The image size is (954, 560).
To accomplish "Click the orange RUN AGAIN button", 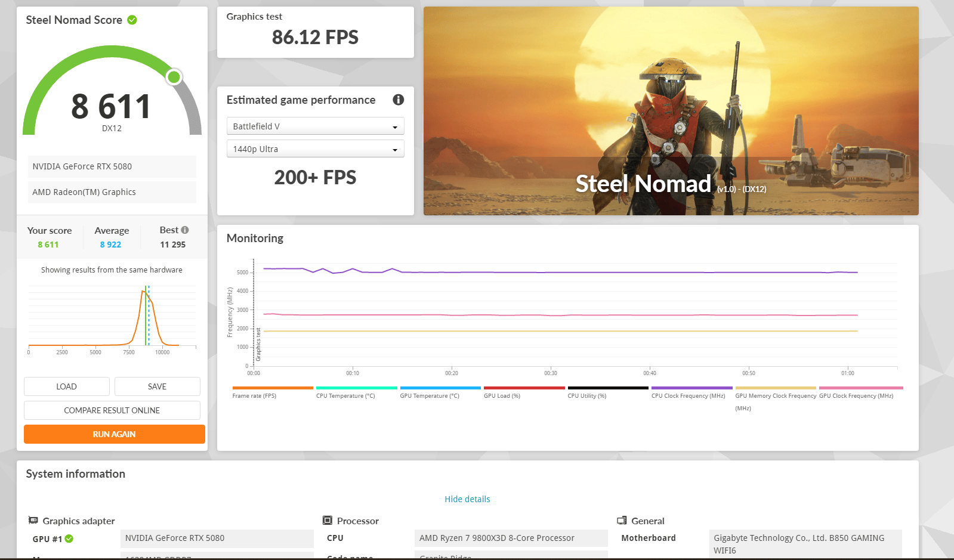I will [x=114, y=434].
